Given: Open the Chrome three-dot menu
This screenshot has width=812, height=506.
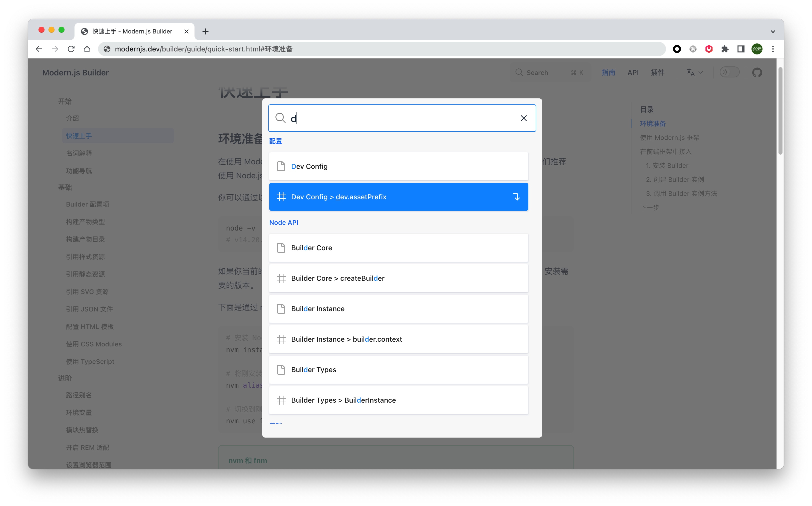Looking at the screenshot, I should (773, 49).
